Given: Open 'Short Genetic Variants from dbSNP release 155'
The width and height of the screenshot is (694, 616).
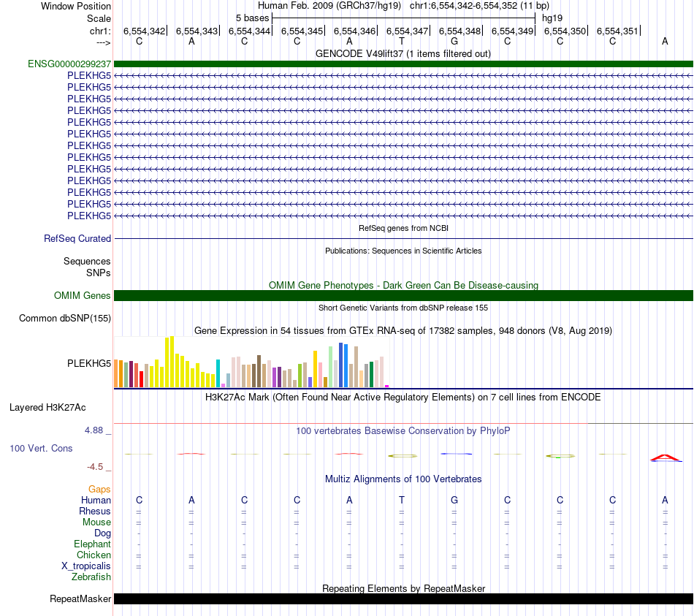Looking at the screenshot, I should pyautogui.click(x=403, y=308).
